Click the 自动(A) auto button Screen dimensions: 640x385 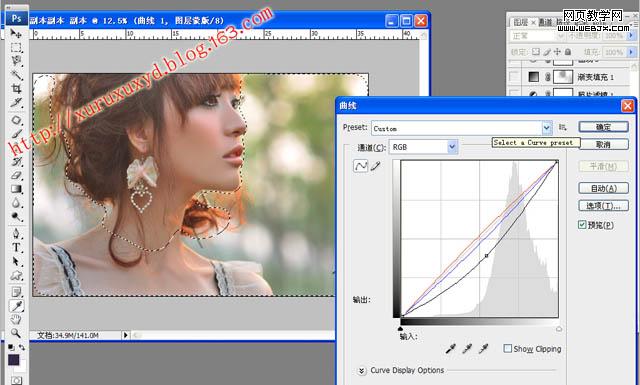(x=603, y=188)
